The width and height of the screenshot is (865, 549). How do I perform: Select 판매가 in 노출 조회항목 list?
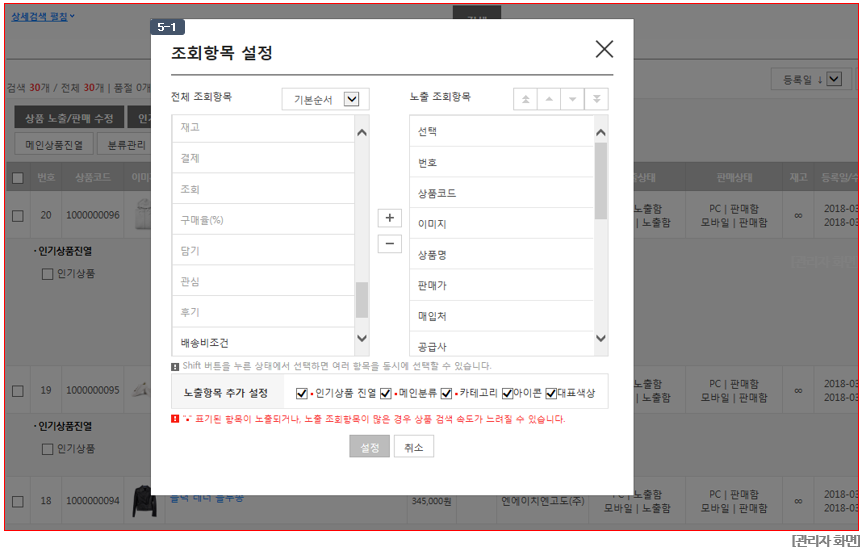(x=501, y=286)
